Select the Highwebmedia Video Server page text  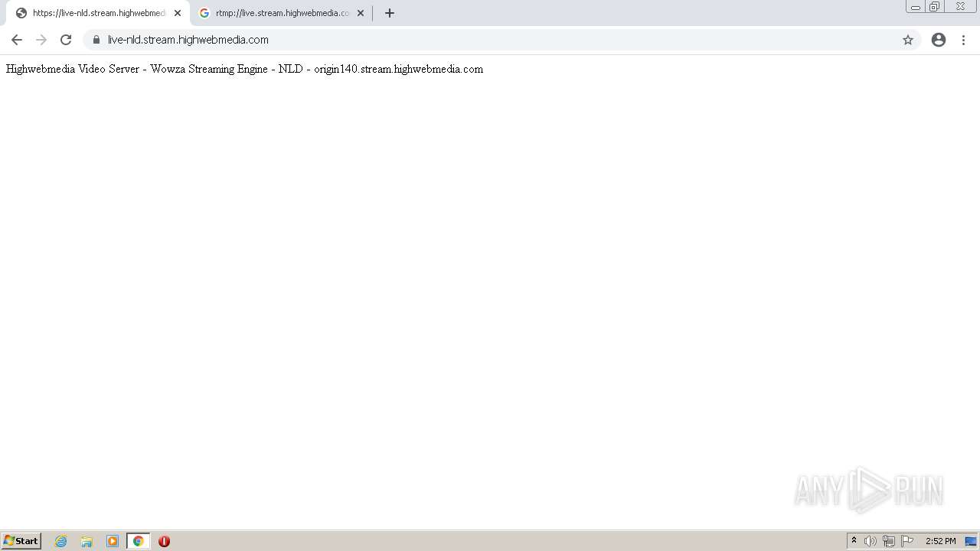pyautogui.click(x=244, y=69)
